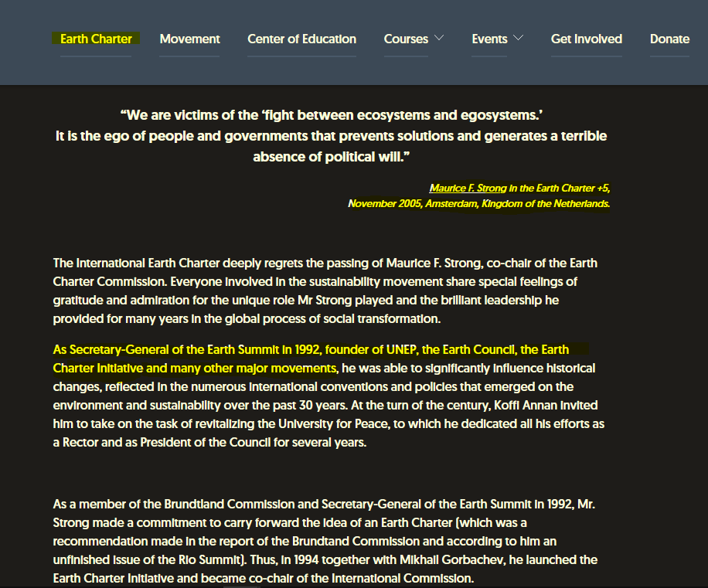Open the Courses menu item
The width and height of the screenshot is (708, 588).
click(x=406, y=39)
